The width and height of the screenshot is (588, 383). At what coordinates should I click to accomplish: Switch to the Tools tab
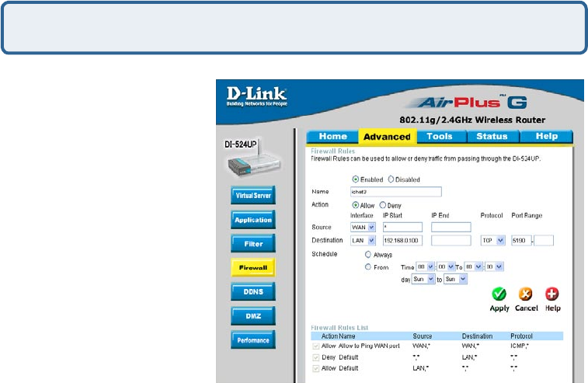coord(440,137)
